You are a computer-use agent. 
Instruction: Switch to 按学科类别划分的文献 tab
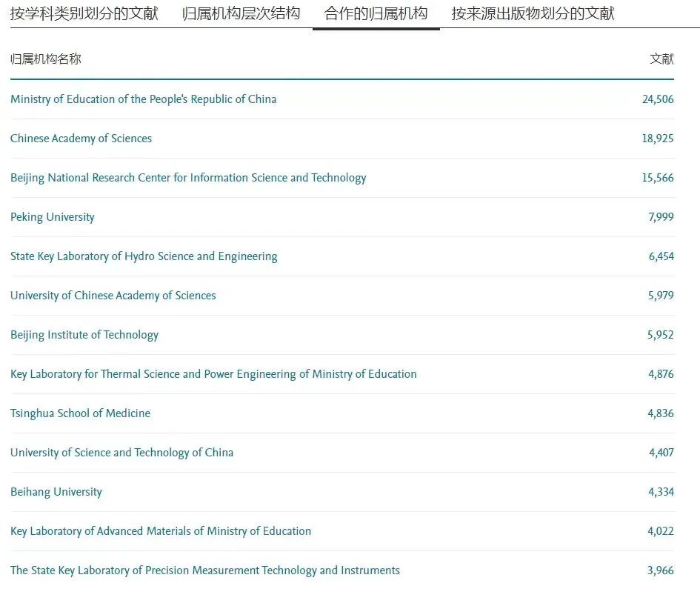pos(84,13)
